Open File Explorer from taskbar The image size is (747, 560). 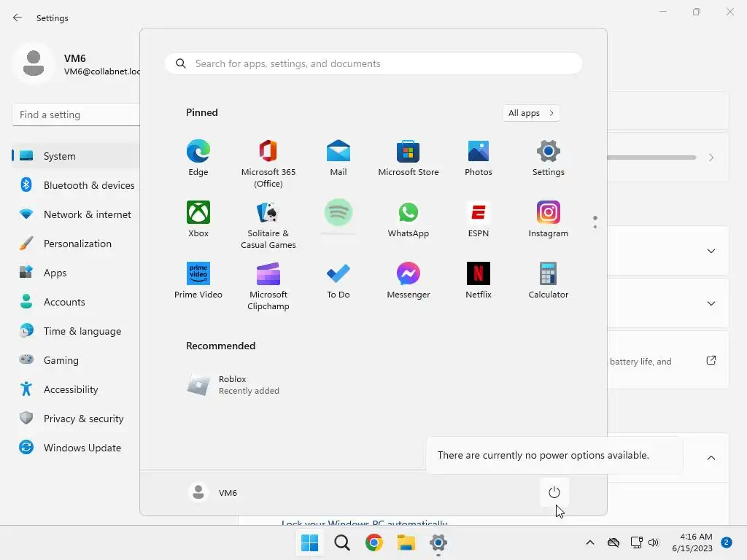pos(406,542)
